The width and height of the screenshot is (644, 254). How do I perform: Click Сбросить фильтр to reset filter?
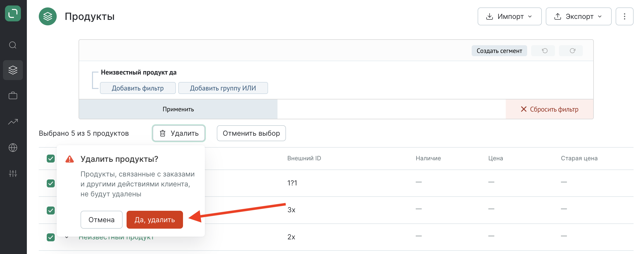[550, 109]
